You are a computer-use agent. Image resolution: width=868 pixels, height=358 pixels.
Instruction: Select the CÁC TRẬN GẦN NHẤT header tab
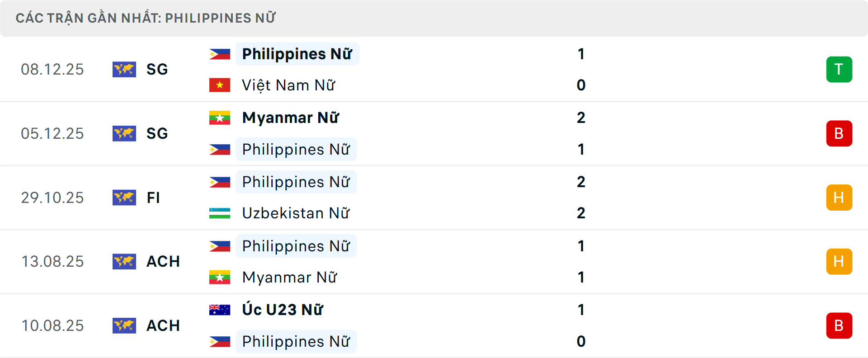[146, 18]
